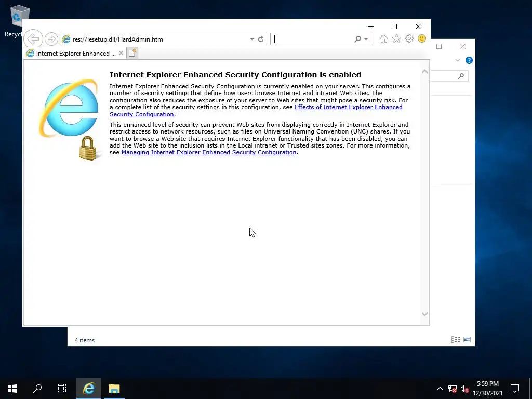Open Managing Internet Explorer Enhanced Security Configuration link
The image size is (532, 399).
[x=209, y=152]
